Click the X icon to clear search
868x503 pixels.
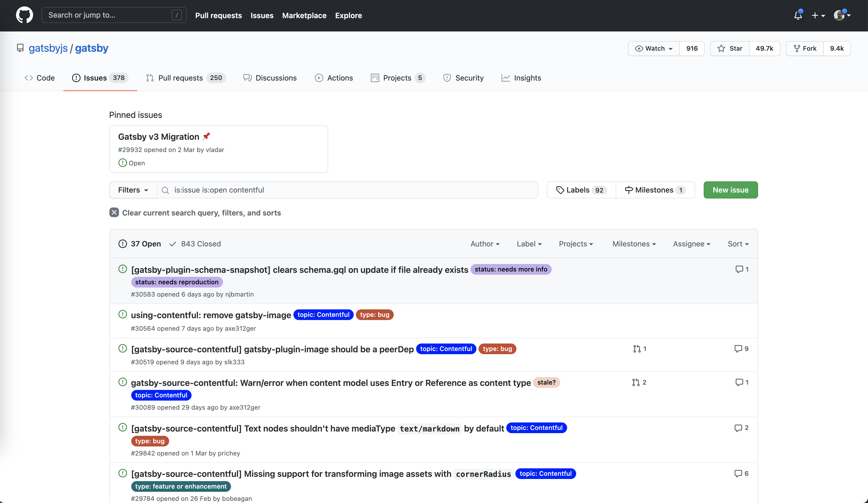pyautogui.click(x=114, y=212)
